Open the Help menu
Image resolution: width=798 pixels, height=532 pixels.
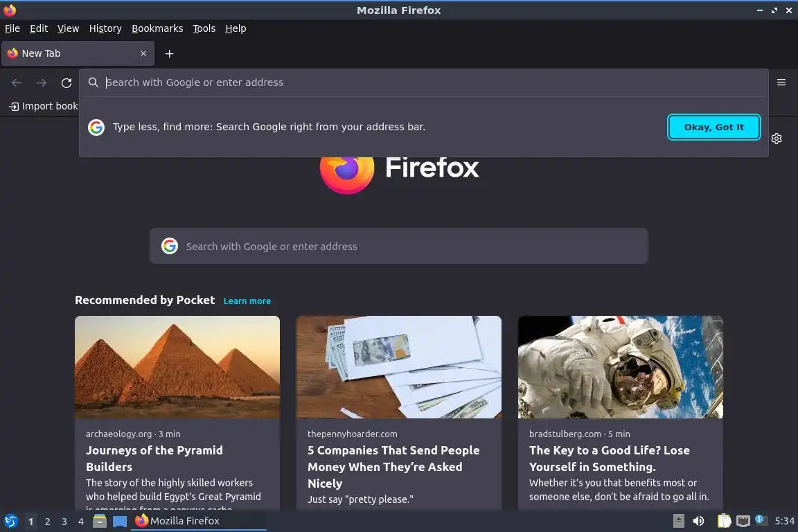[236, 28]
